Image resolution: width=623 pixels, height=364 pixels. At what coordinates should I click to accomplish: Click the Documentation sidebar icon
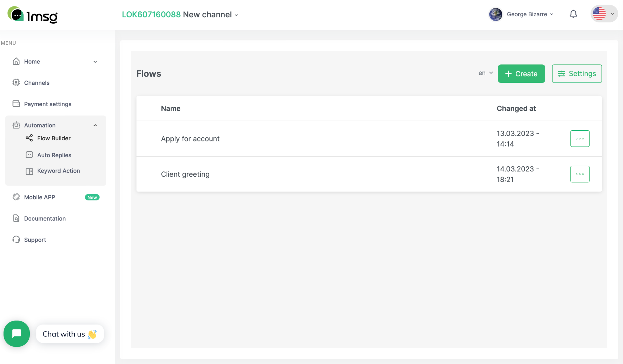pos(16,218)
